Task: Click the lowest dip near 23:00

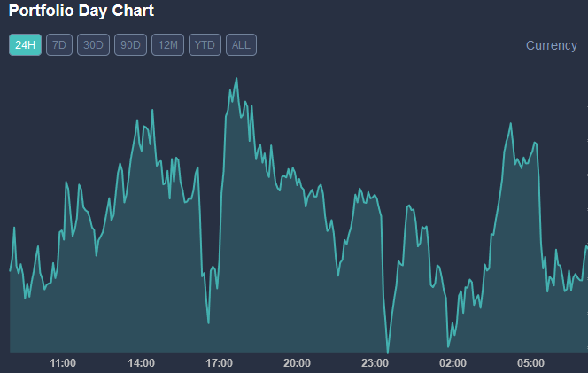Action: [x=387, y=351]
